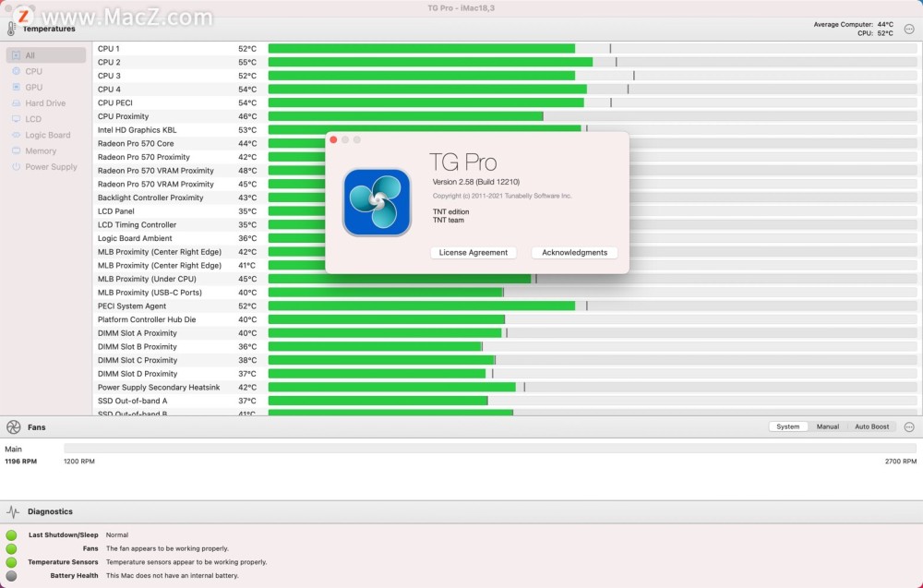
Task: Select the DIMM Slot C Proximity row
Action: tap(508, 360)
